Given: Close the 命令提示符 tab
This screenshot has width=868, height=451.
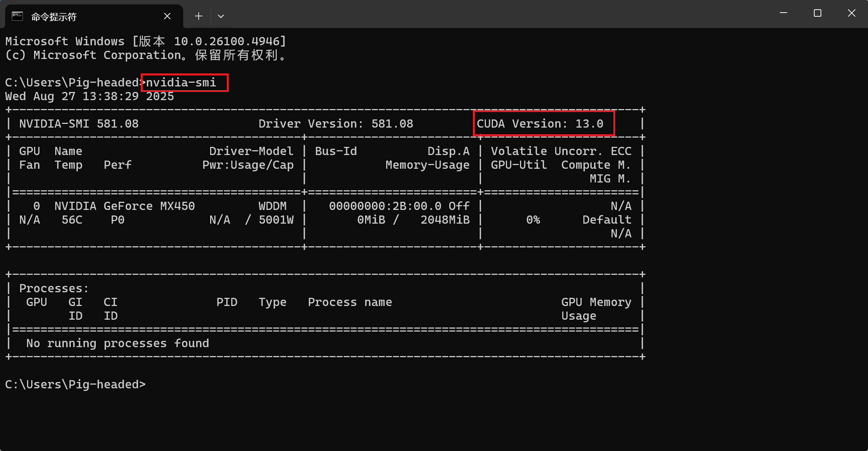Looking at the screenshot, I should click(x=167, y=16).
